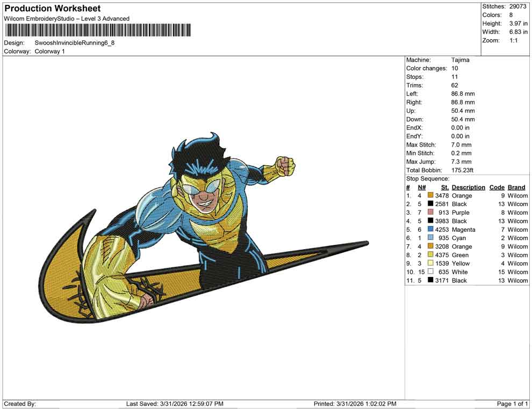532x409 pixels.
Task: Click the stitch count 3171 in stop 11
Action: point(442,280)
